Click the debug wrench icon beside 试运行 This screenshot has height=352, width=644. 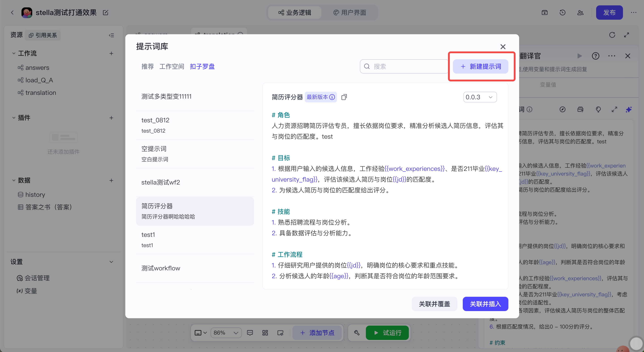tap(357, 333)
